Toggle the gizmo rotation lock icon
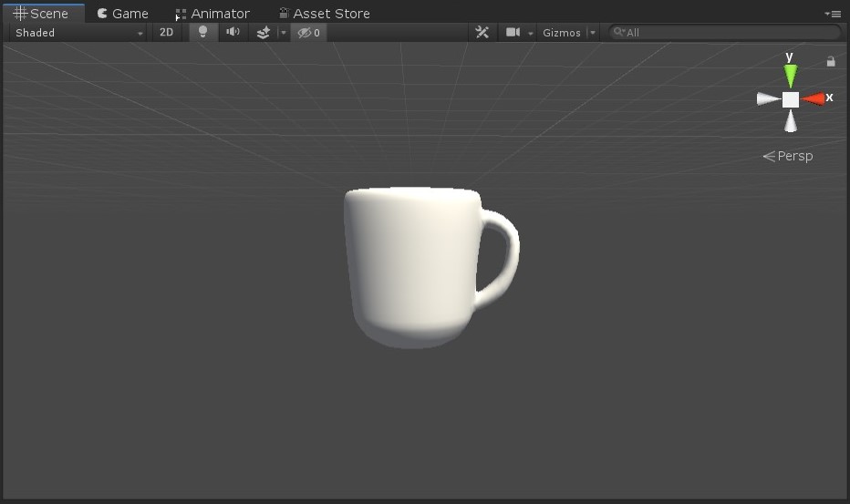Image resolution: width=850 pixels, height=504 pixels. point(831,61)
